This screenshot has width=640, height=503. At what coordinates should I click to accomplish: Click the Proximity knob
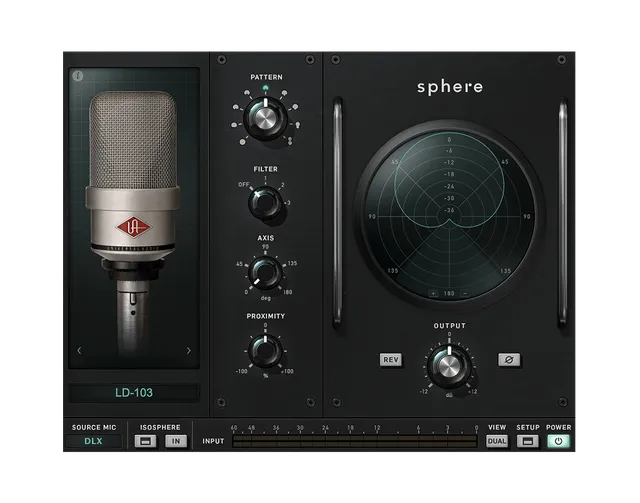click(265, 350)
